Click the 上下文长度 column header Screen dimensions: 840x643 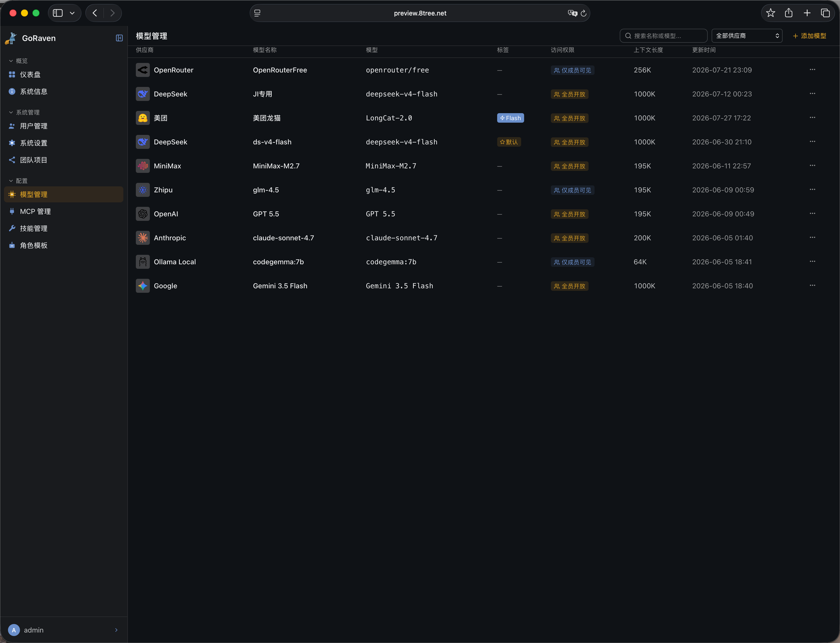point(648,50)
